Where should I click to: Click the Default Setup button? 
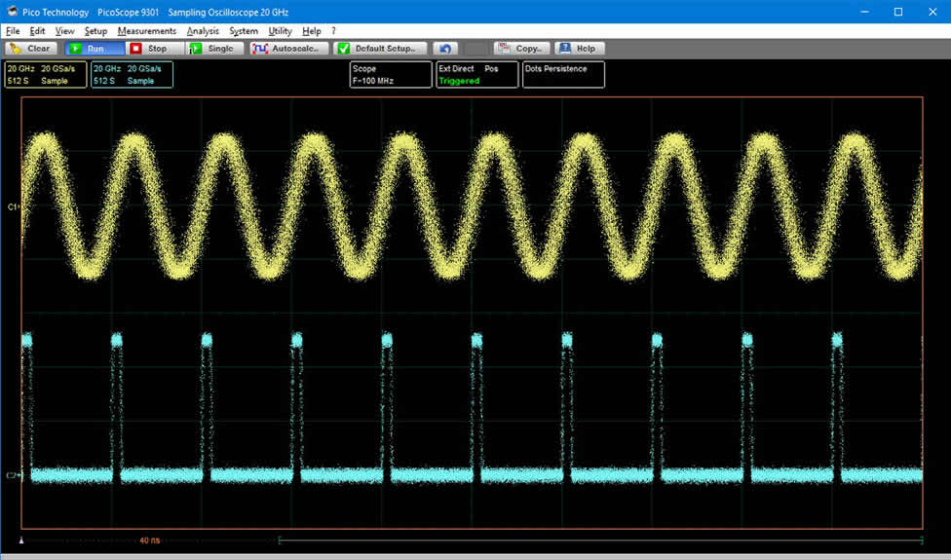382,49
